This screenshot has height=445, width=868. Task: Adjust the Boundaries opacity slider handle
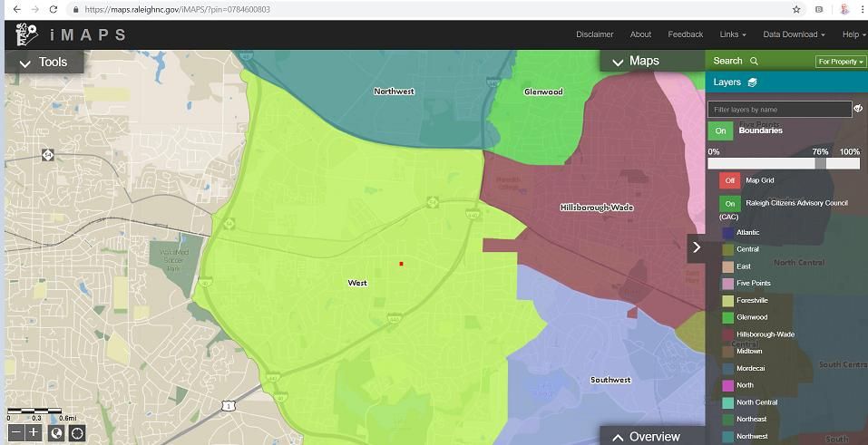(x=820, y=163)
